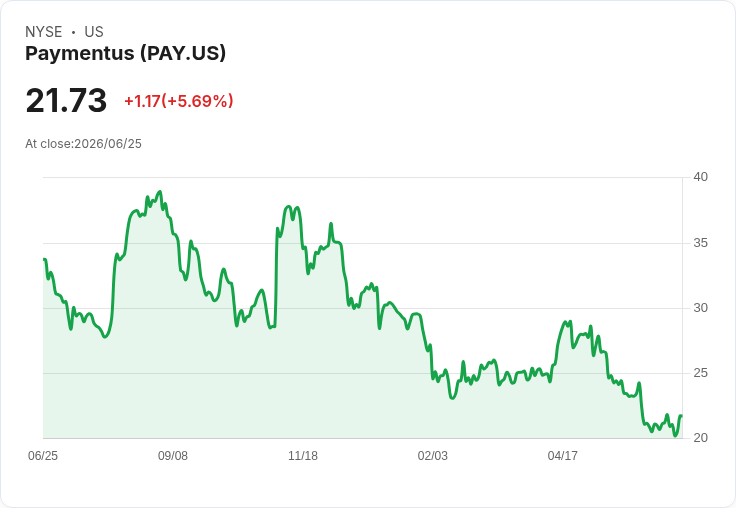The image size is (736, 508).
Task: Select the 06/25 date axis label
Action: coord(43,455)
